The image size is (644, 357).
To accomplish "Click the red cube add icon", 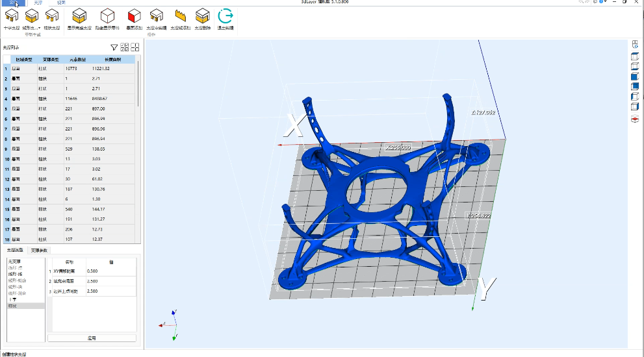I will click(135, 17).
